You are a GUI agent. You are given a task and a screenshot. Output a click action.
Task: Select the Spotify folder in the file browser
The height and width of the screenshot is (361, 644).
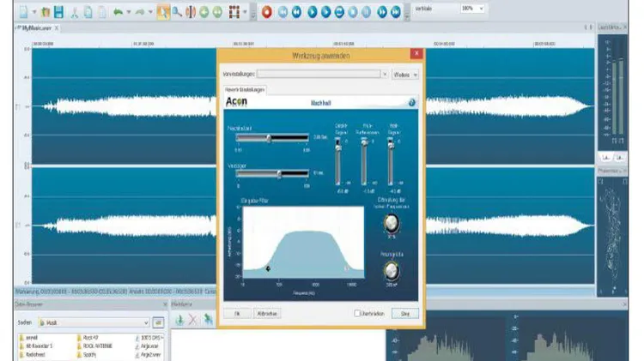(x=86, y=354)
